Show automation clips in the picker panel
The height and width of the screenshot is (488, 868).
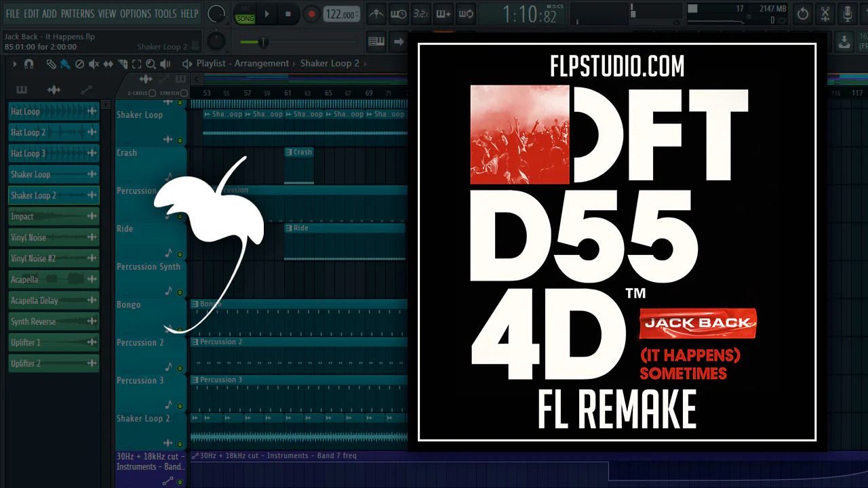(x=86, y=89)
